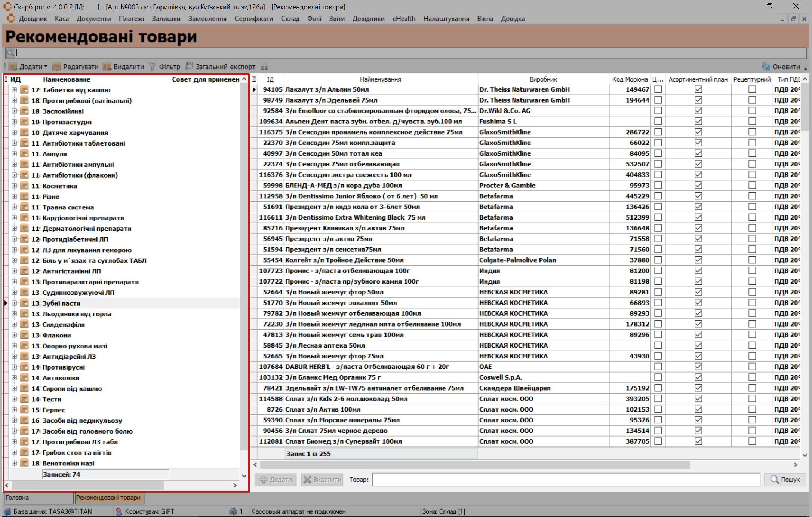The width and height of the screenshot is (812, 517).
Task: Click the Видалити delete icon in toolbar
Action: pos(107,67)
